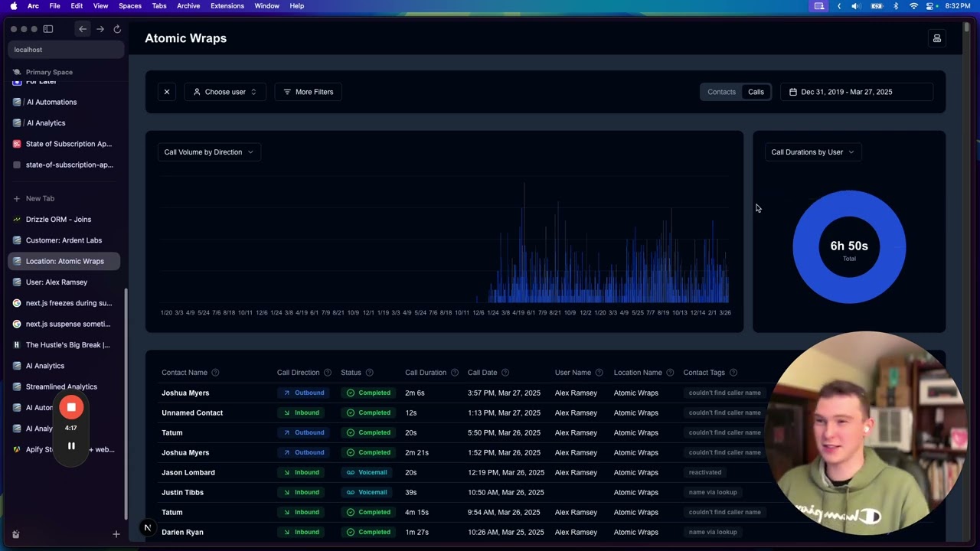Image resolution: width=980 pixels, height=551 pixels.
Task: Open State of Subscription Ap... pinned tab
Action: (64, 144)
